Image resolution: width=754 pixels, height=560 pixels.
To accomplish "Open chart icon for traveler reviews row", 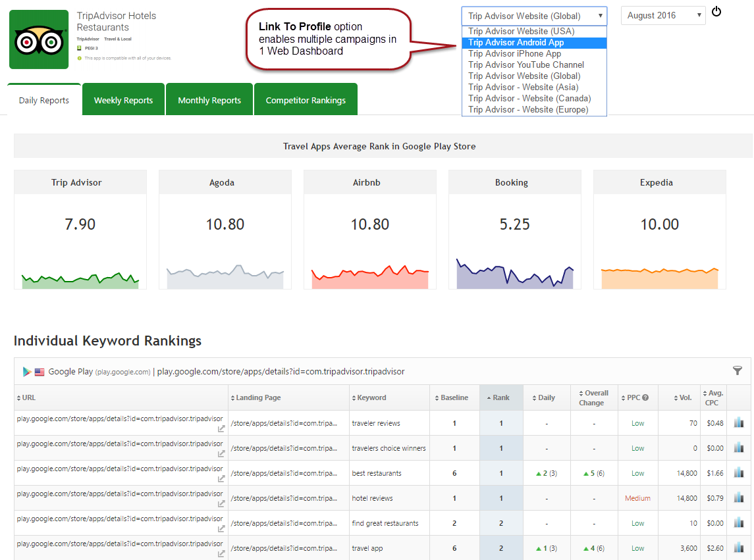I will coord(738,423).
